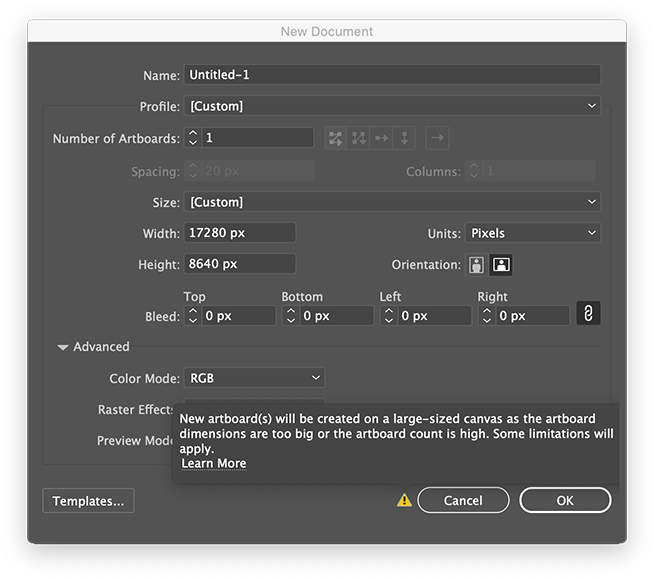The width and height of the screenshot is (654, 579).
Task: Click the Number of Artboards value field
Action: tap(257, 138)
